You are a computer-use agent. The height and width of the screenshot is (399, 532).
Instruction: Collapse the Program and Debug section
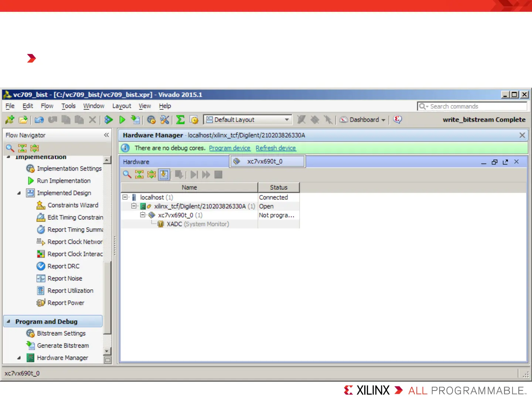[8, 321]
